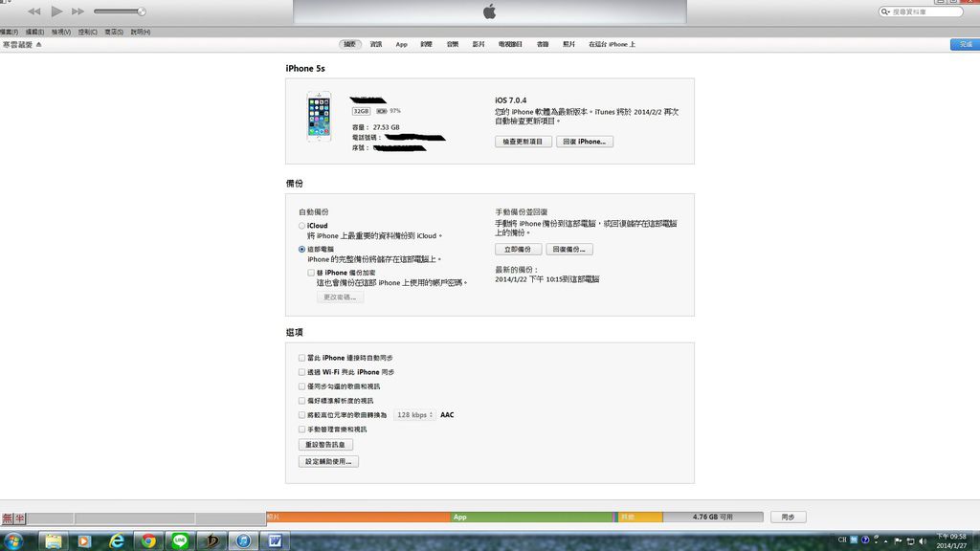
Task: Toggle sync only checked songs and videos
Action: [x=301, y=386]
